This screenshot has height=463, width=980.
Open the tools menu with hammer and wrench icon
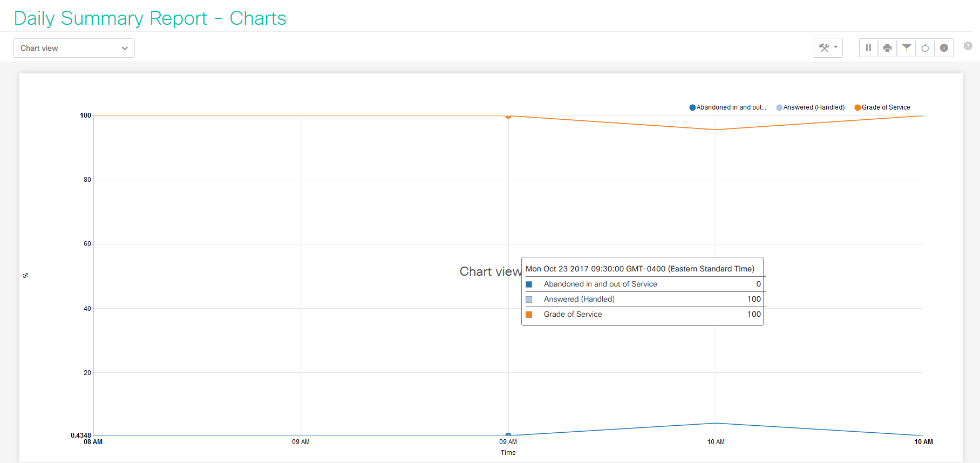pos(828,47)
